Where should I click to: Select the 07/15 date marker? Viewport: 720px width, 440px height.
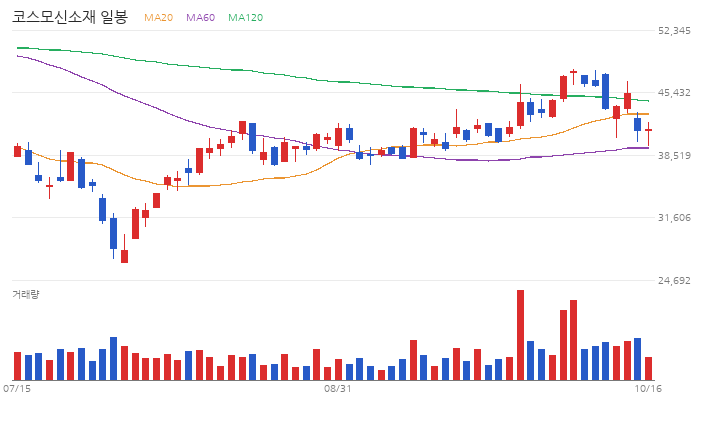point(17,389)
